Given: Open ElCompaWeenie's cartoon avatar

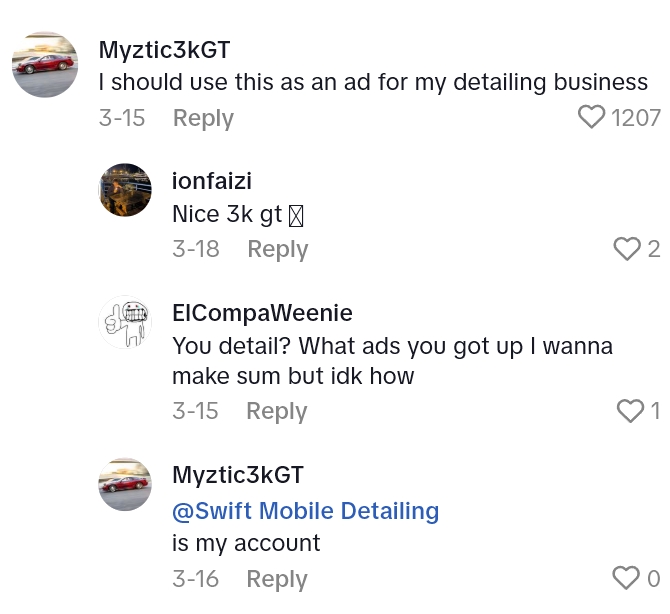Looking at the screenshot, I should point(125,322).
